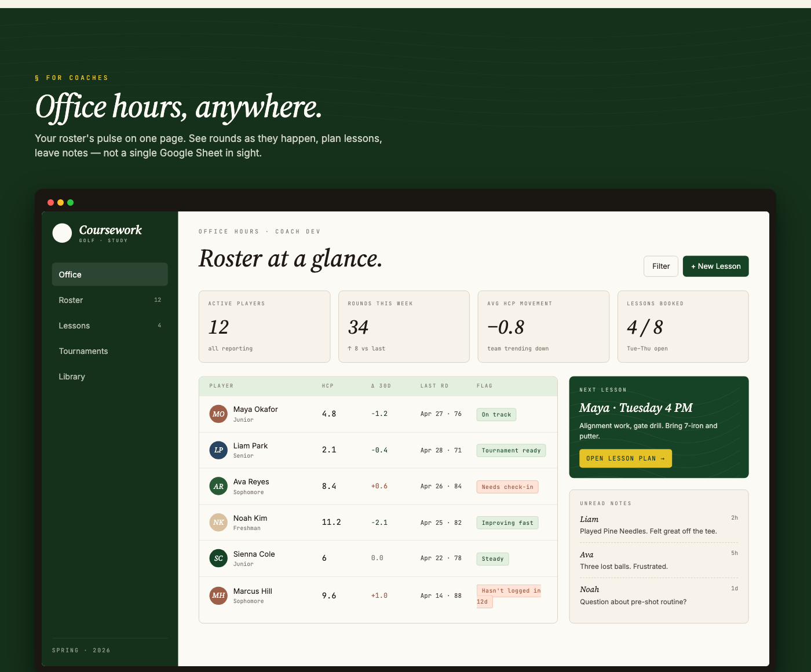Click the FLAG column header
The height and width of the screenshot is (672, 811).
pos(485,386)
